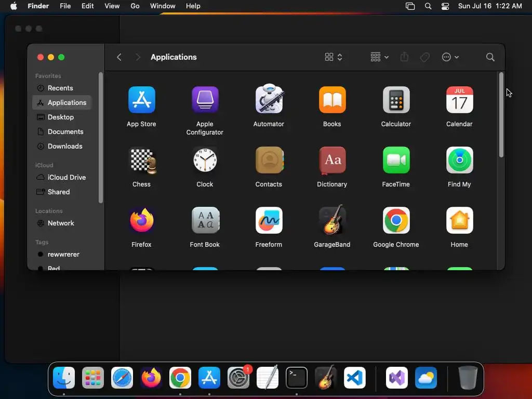Select Firefox in the Applications grid
Viewport: 532px width, 399px height.
coord(141,220)
